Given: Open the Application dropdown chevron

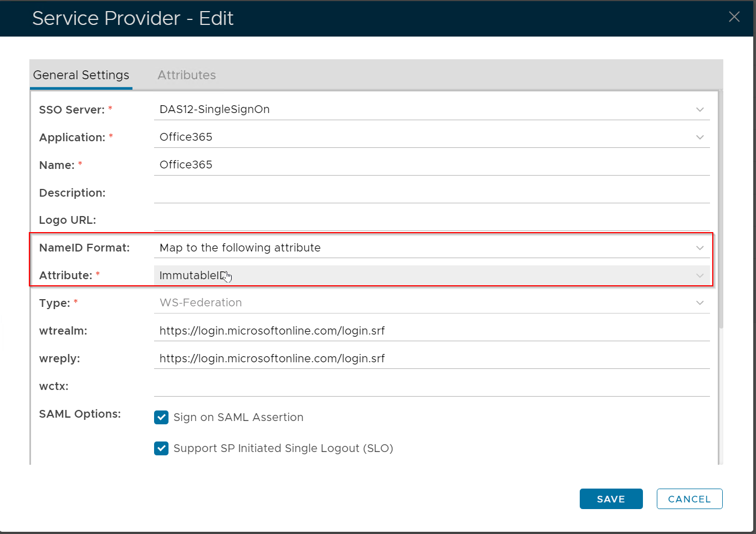Looking at the screenshot, I should pos(699,137).
